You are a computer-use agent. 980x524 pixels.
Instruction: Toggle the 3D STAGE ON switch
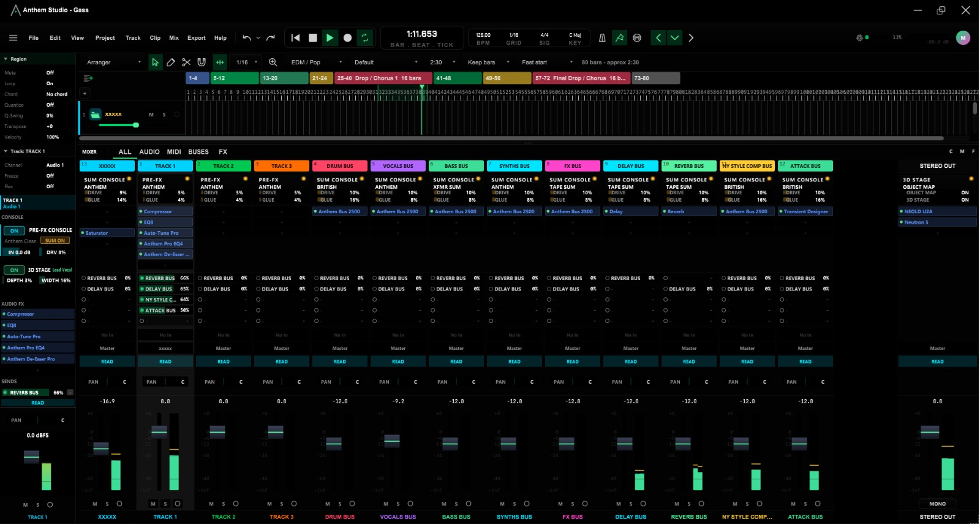(x=14, y=270)
